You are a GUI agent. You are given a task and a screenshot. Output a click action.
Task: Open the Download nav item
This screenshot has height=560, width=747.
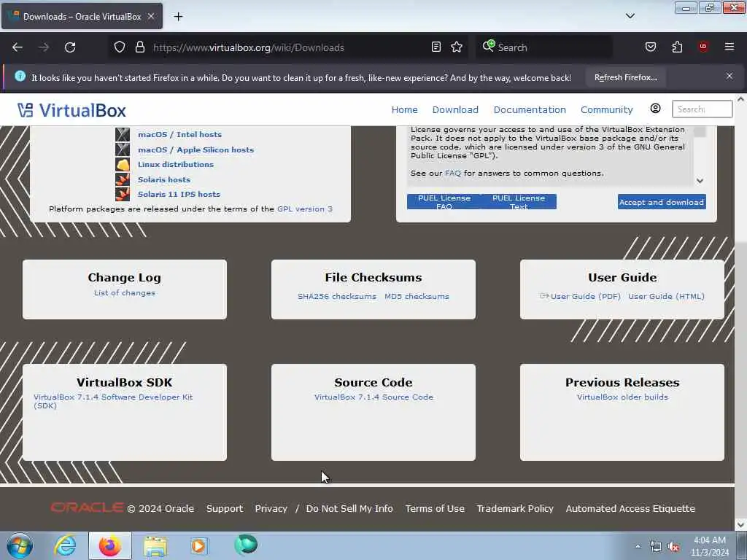(x=455, y=109)
